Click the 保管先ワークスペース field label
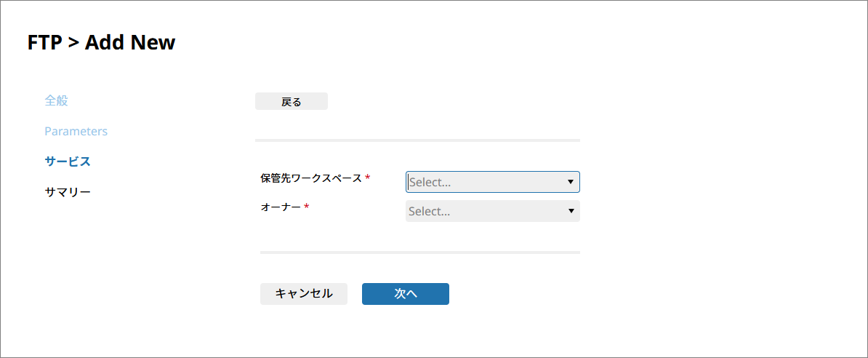Screen dimensions: 868x358 tap(311, 178)
